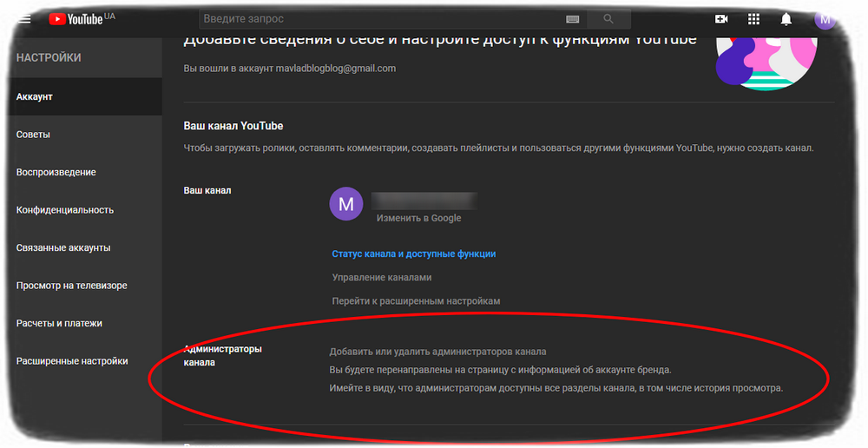Open the notifications bell
This screenshot has height=448, width=868.
point(786,19)
